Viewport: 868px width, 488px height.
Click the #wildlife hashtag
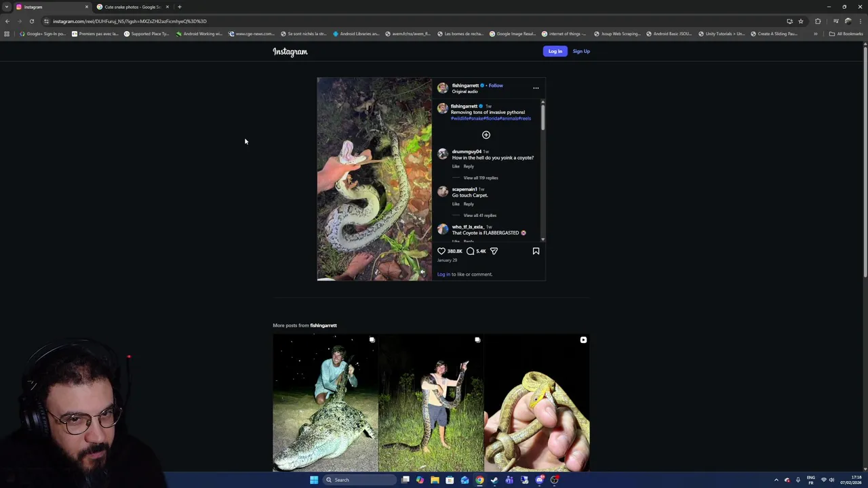(x=460, y=119)
